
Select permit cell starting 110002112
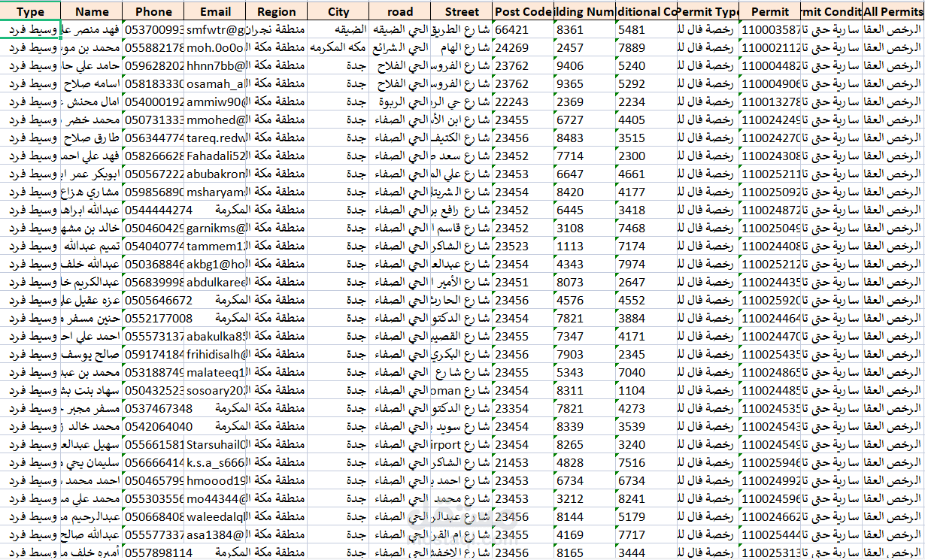pos(770,47)
